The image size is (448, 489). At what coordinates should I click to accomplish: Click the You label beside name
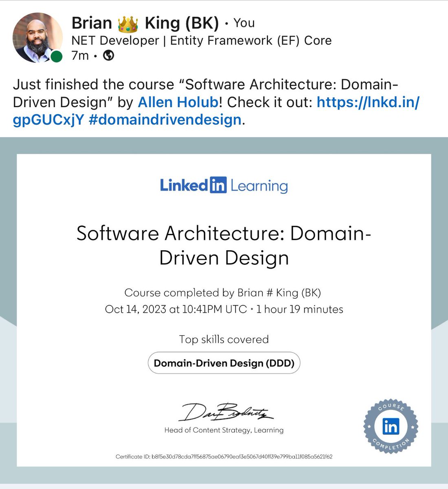point(244,23)
